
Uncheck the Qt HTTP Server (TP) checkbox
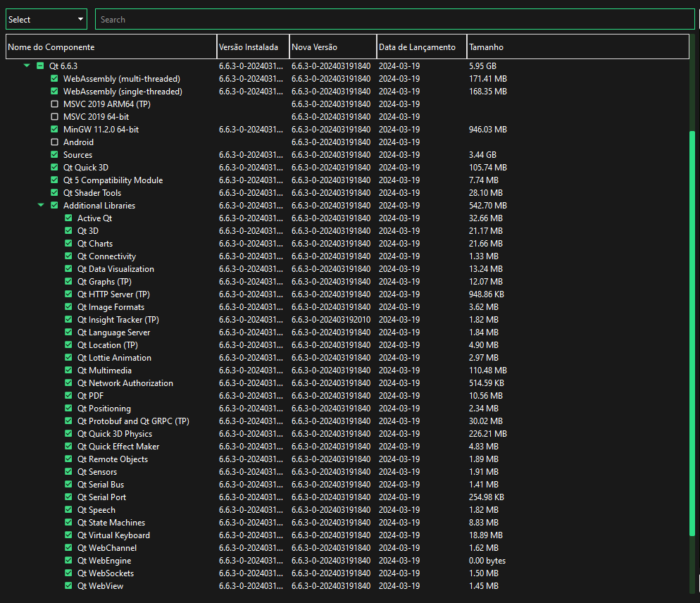point(68,294)
